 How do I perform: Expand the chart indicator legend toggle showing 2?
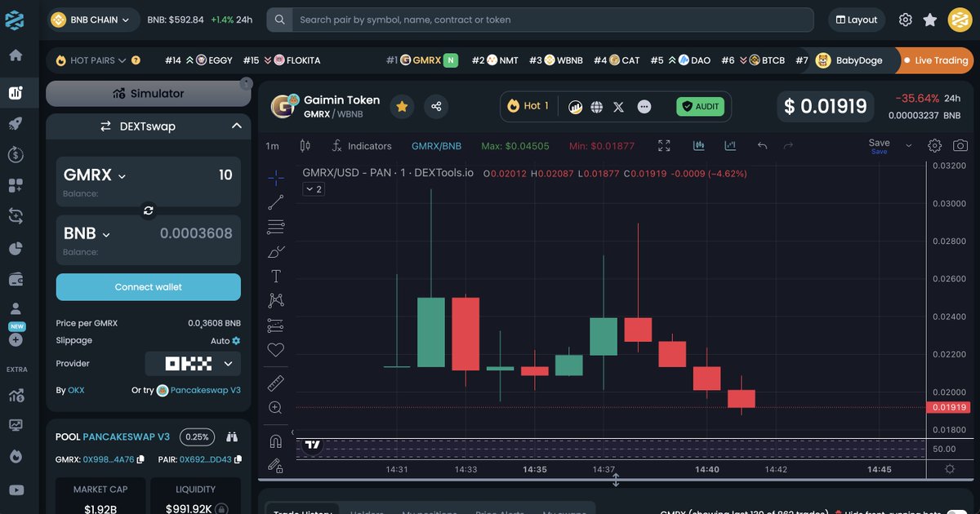click(x=314, y=189)
